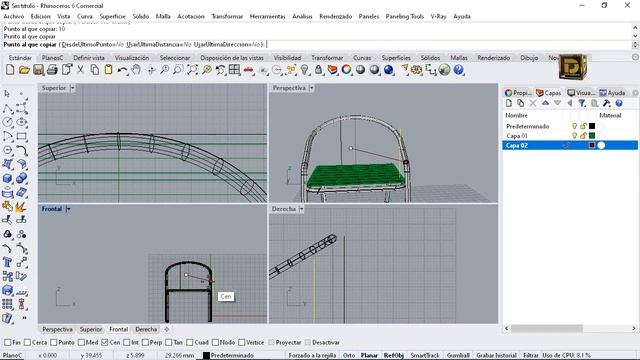Click the car Set View icon
Viewport: 640px width, 360px height.
click(x=249, y=70)
